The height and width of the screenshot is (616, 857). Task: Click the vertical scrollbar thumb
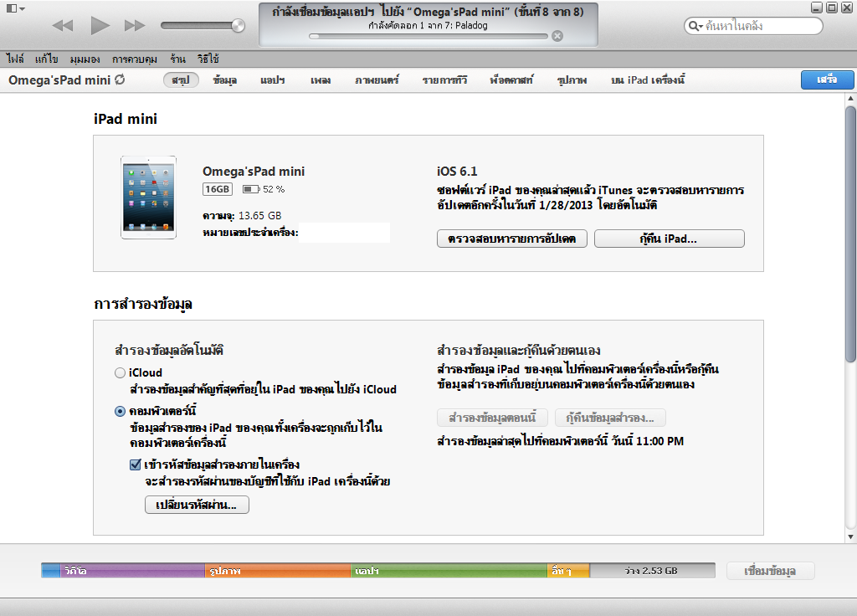(x=850, y=234)
